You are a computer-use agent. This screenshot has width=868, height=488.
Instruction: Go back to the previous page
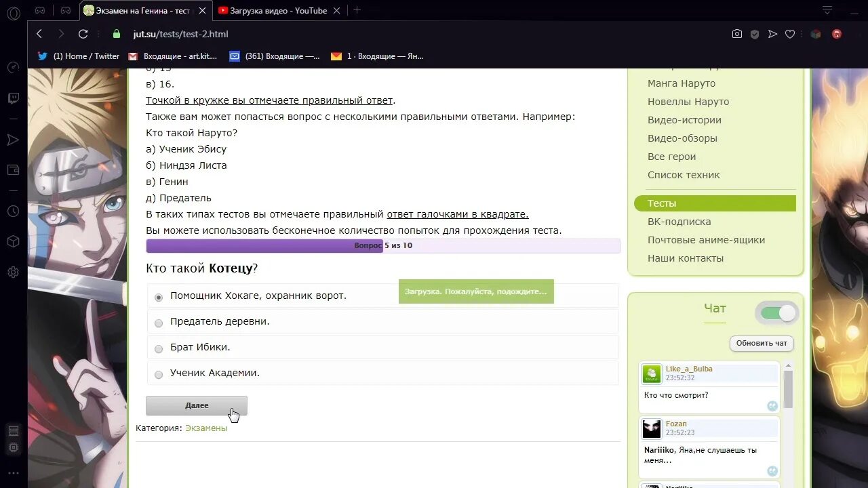[39, 34]
